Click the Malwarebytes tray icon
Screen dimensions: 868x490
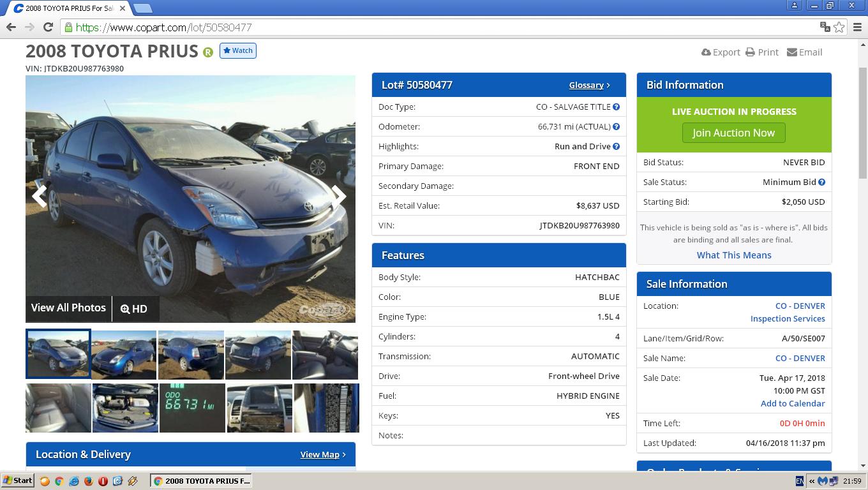click(823, 481)
